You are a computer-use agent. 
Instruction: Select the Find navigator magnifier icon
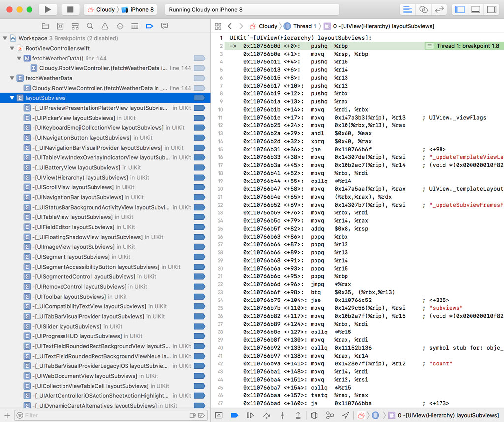(x=90, y=26)
